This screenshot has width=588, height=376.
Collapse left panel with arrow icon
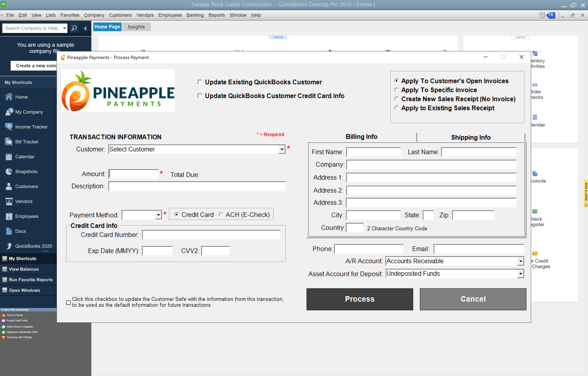85,28
